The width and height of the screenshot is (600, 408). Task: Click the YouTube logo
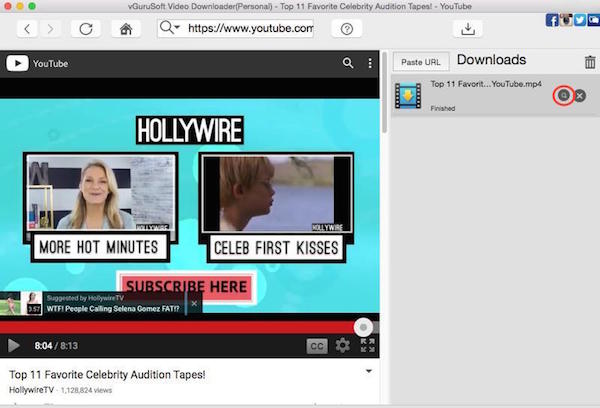click(x=37, y=64)
